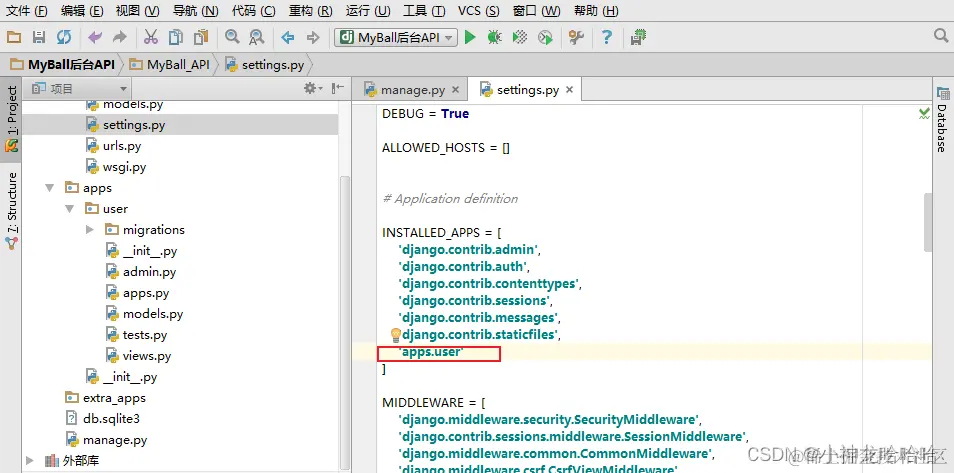The image size is (954, 473).
Task: Toggle the 1: Project side tool window
Action: 12,119
